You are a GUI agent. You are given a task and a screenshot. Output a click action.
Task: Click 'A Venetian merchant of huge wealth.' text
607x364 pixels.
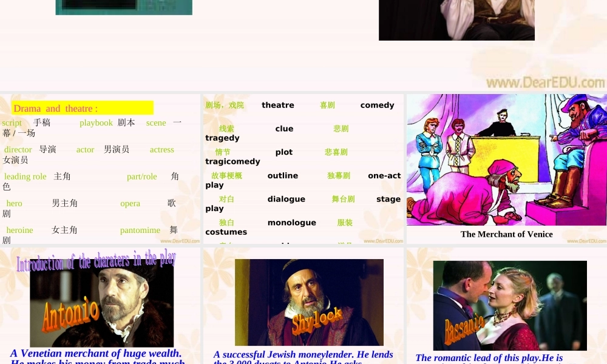click(x=96, y=353)
